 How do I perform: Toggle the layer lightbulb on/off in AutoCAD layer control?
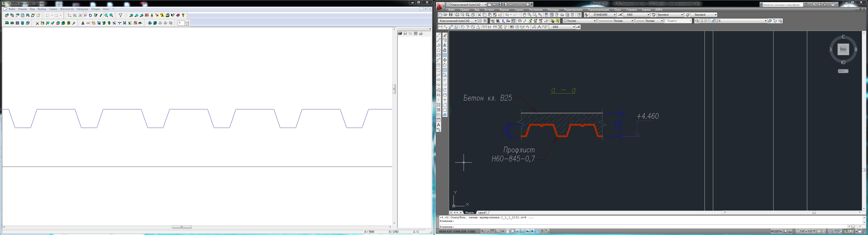click(x=702, y=21)
